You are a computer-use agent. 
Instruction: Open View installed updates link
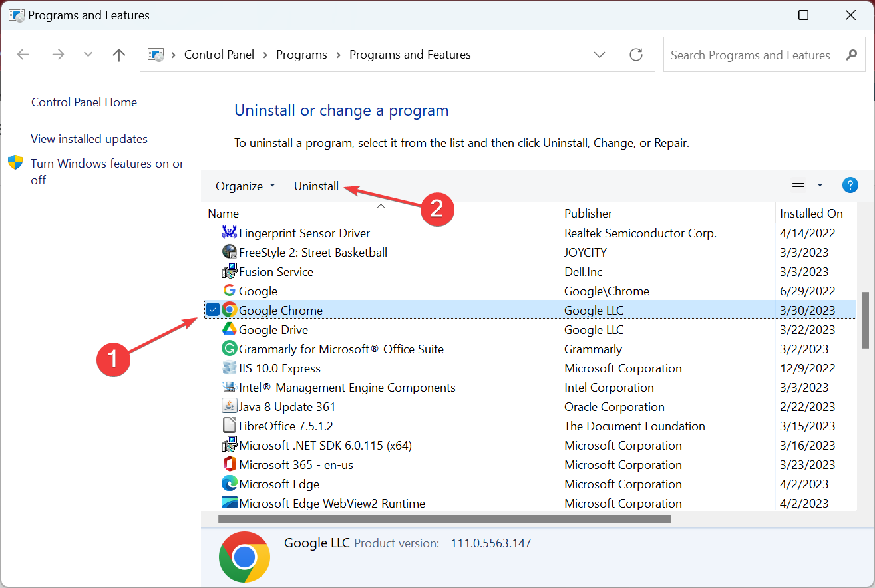pyautogui.click(x=89, y=139)
